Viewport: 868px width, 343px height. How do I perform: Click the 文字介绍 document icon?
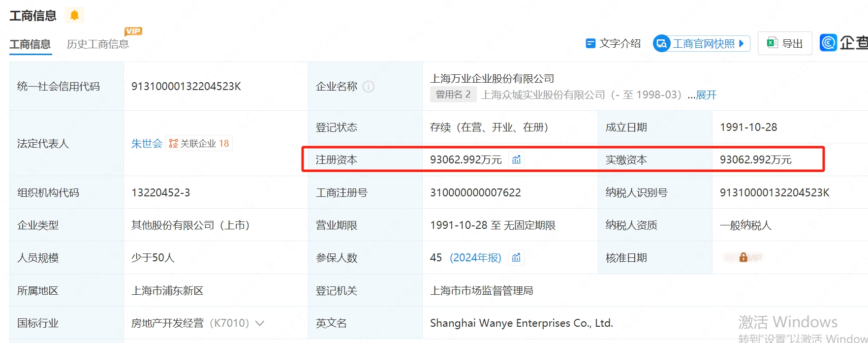[x=590, y=43]
